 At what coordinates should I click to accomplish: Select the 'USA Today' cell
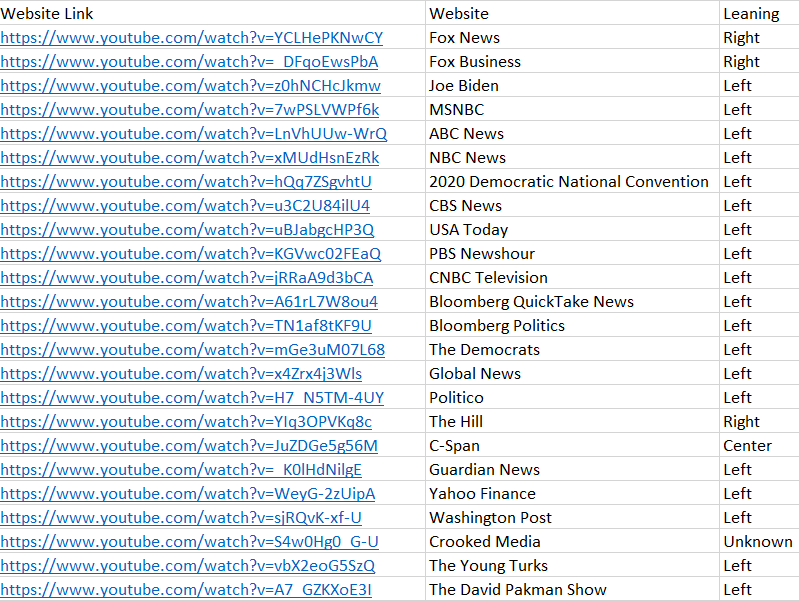(x=572, y=229)
